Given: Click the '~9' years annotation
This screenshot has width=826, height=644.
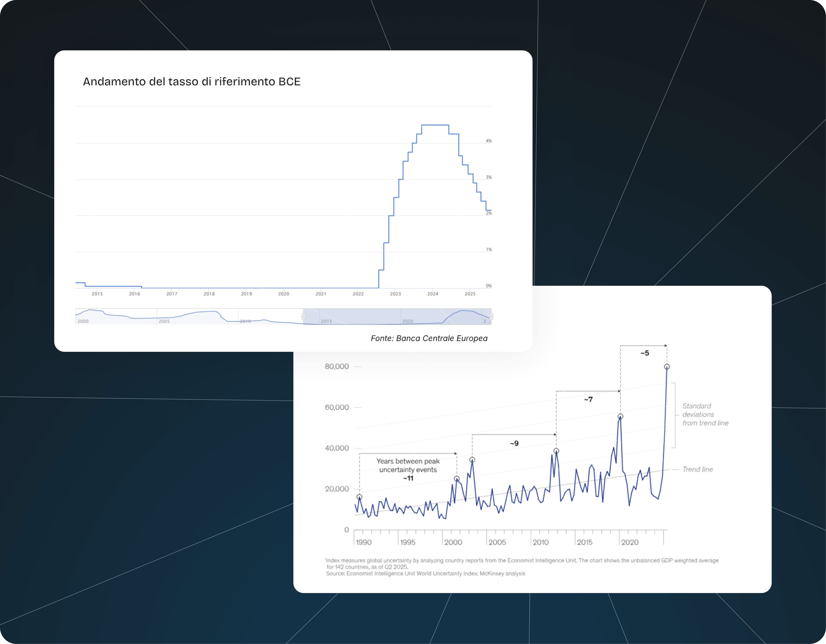Looking at the screenshot, I should click(x=514, y=443).
